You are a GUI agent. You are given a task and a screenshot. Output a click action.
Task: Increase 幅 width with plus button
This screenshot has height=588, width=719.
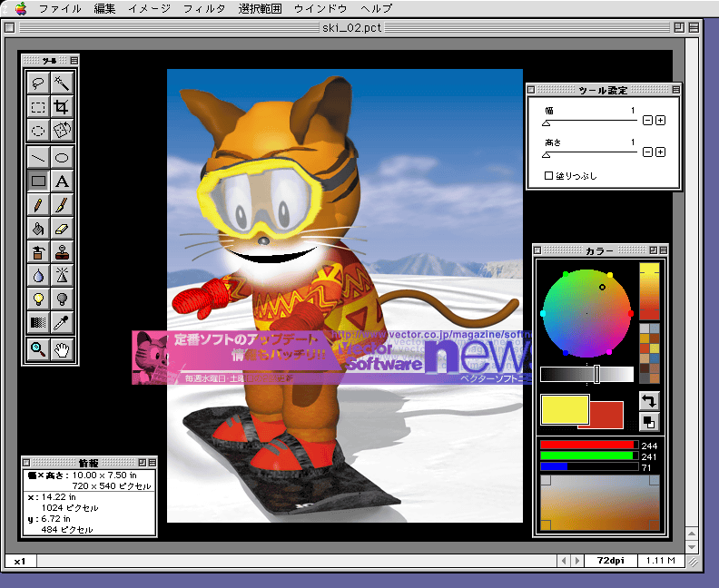point(660,120)
